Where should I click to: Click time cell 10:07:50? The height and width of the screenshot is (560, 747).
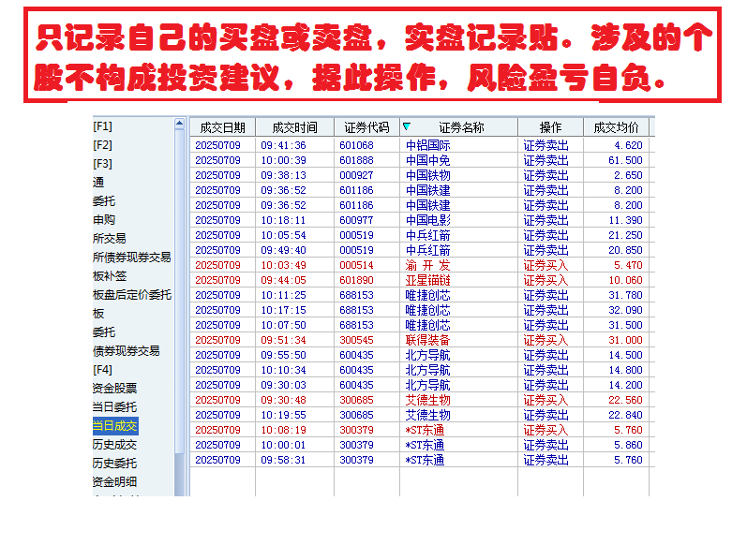[283, 325]
